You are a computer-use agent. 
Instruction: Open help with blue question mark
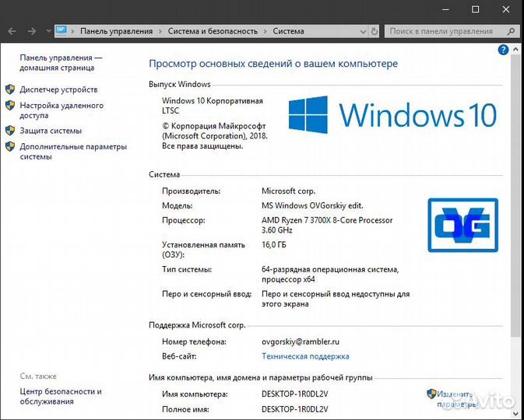click(503, 50)
